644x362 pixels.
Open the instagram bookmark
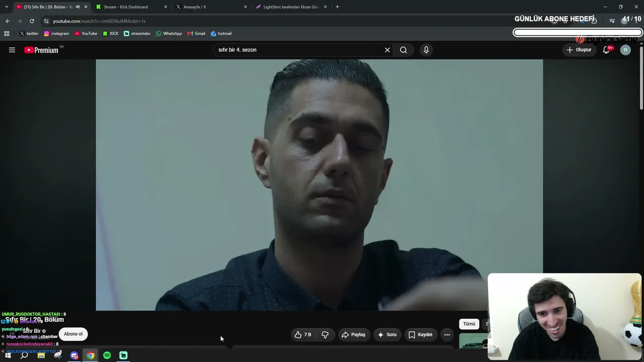56,34
